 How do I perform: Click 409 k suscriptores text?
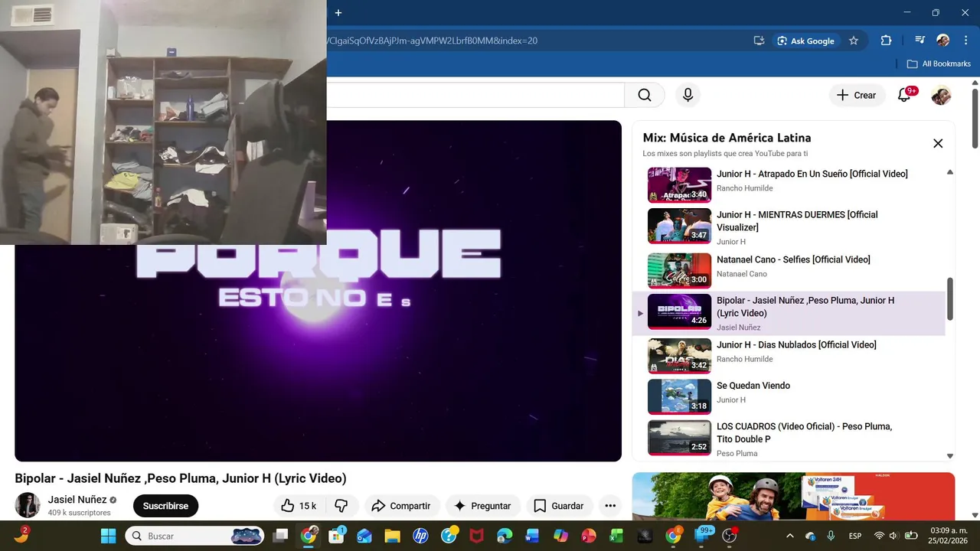click(80, 513)
